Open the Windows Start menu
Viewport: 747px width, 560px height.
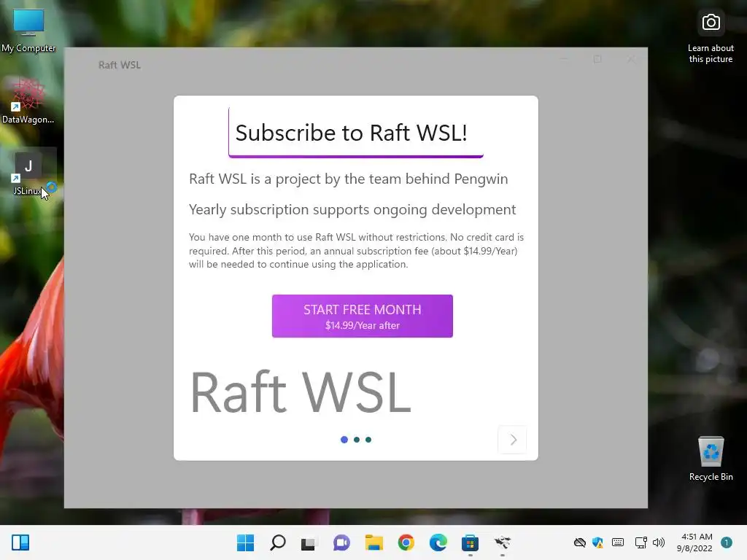[x=245, y=542]
